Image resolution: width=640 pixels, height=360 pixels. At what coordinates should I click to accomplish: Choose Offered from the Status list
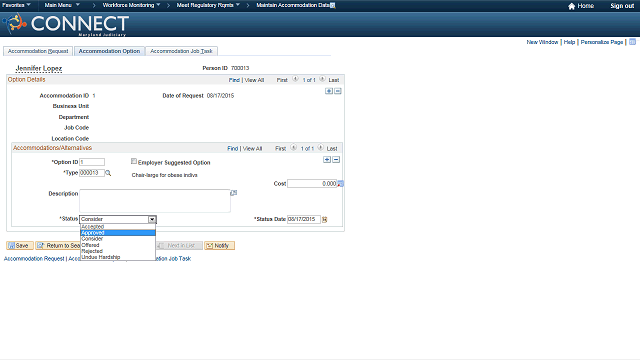(x=118, y=245)
